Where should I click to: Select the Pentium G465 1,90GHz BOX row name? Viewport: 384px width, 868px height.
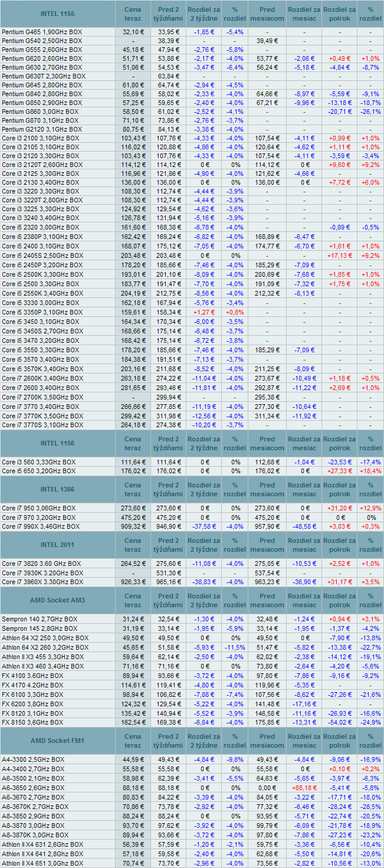(42, 32)
